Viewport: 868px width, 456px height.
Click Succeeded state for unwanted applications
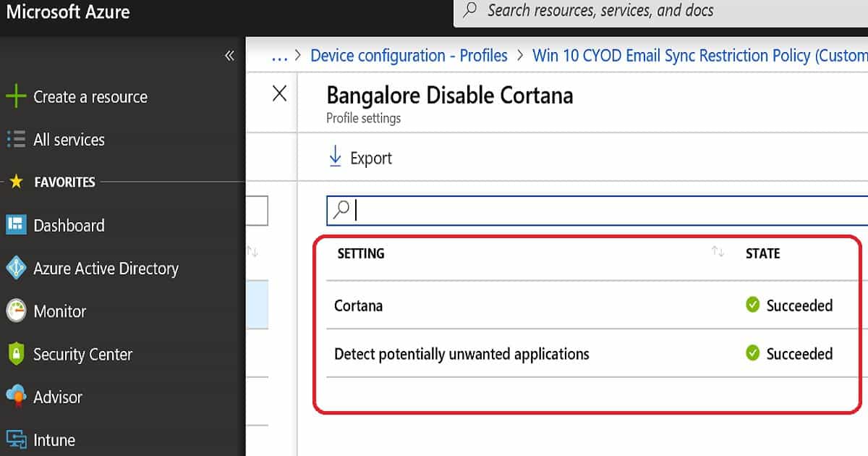(799, 354)
